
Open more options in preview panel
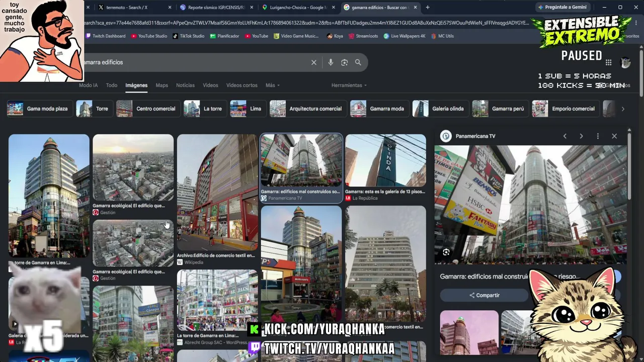coord(598,136)
